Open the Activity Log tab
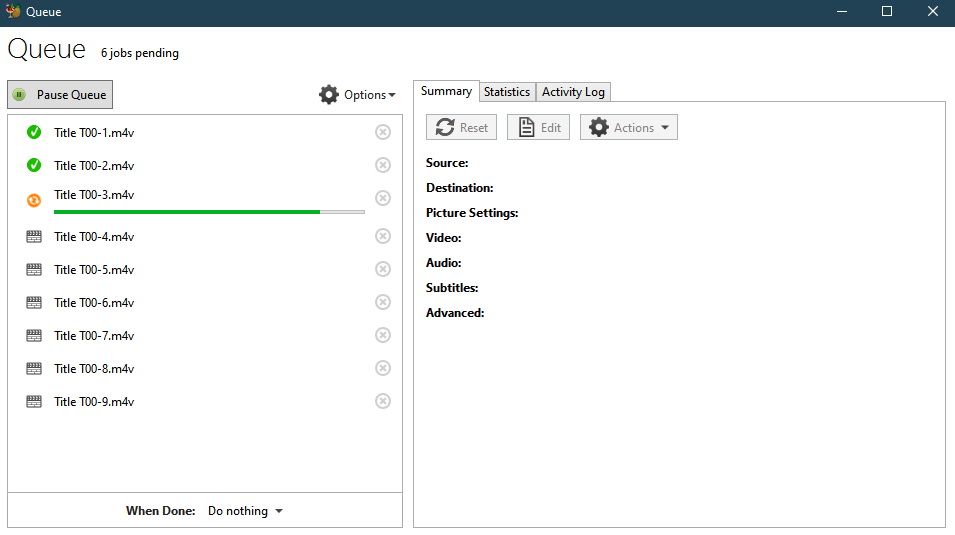Image resolution: width=955 pixels, height=535 pixels. coord(573,92)
